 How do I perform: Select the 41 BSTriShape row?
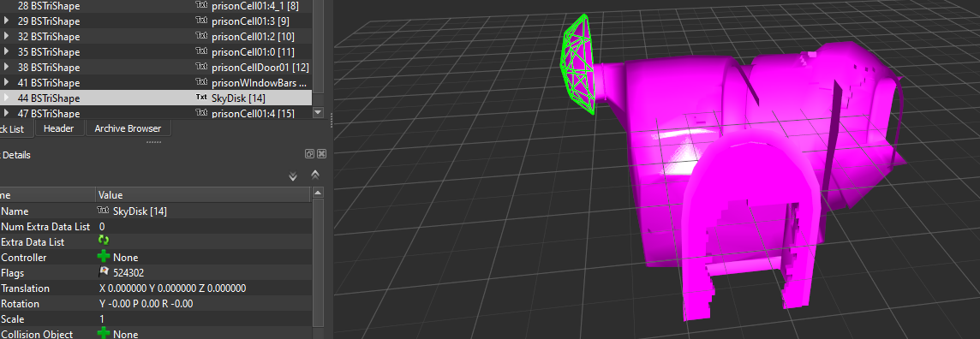pos(156,82)
